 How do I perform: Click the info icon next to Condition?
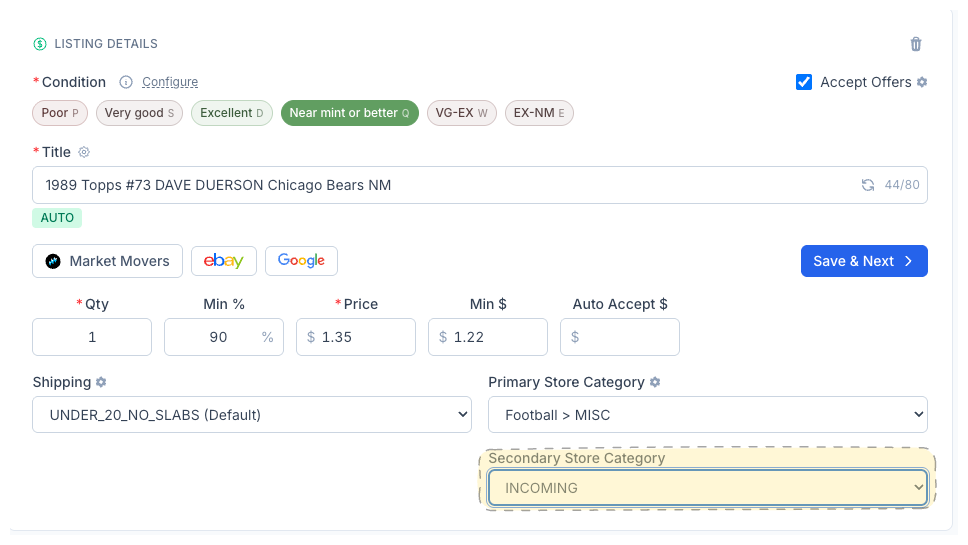tap(126, 82)
